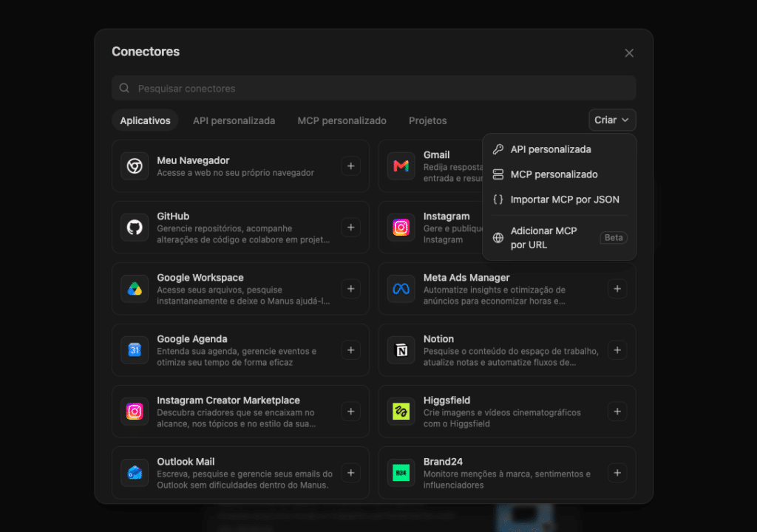This screenshot has height=532, width=757.
Task: Switch to the Aplicativos tab
Action: [145, 120]
